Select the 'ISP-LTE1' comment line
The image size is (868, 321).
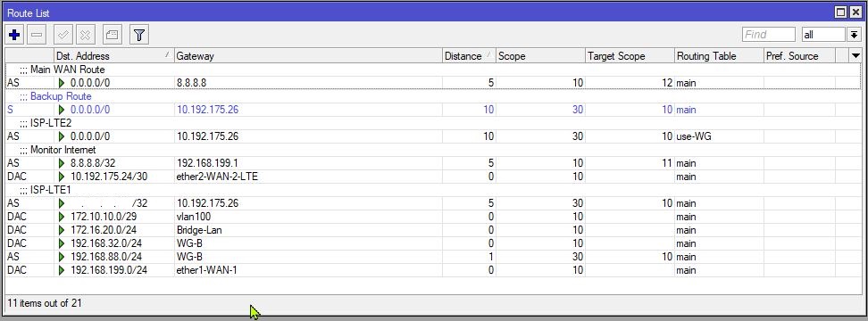433,190
